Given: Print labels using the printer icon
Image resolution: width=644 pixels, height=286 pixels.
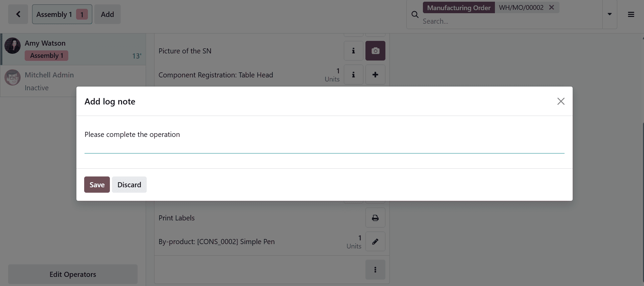Looking at the screenshot, I should click(x=375, y=218).
